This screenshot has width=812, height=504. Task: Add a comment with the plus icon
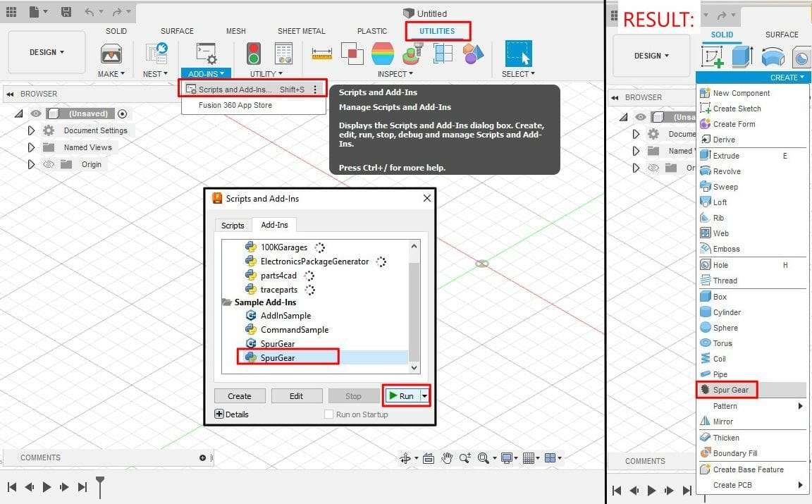coord(202,458)
